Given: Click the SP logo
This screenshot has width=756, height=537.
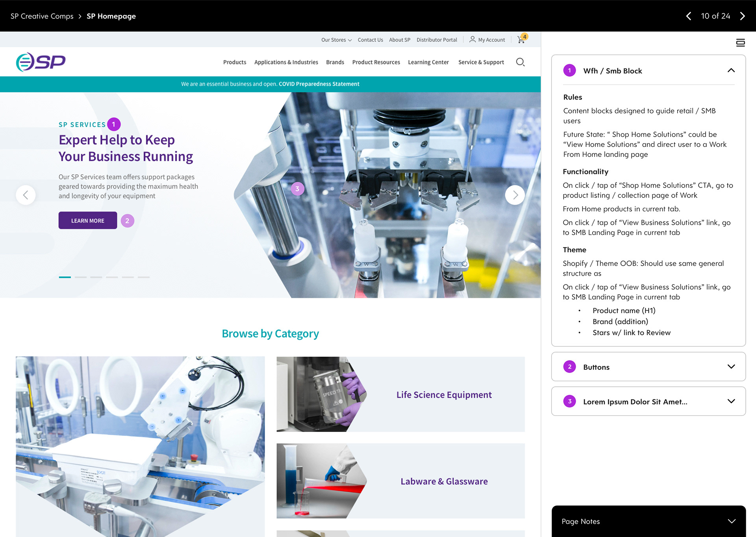Looking at the screenshot, I should 41,62.
